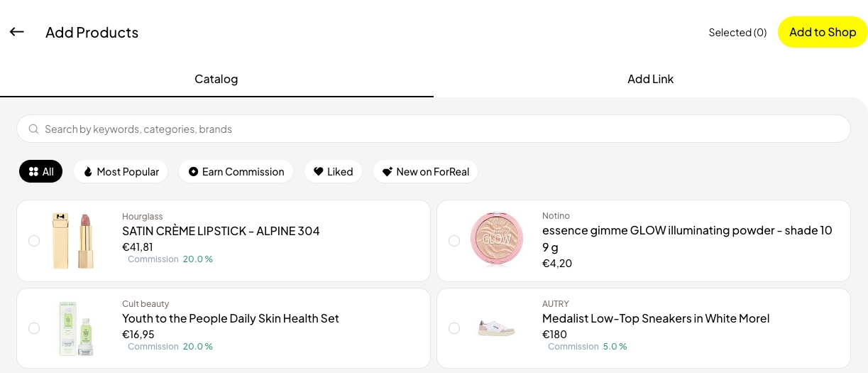This screenshot has width=868, height=373.
Task: Click the product search input field
Action: click(x=440, y=129)
